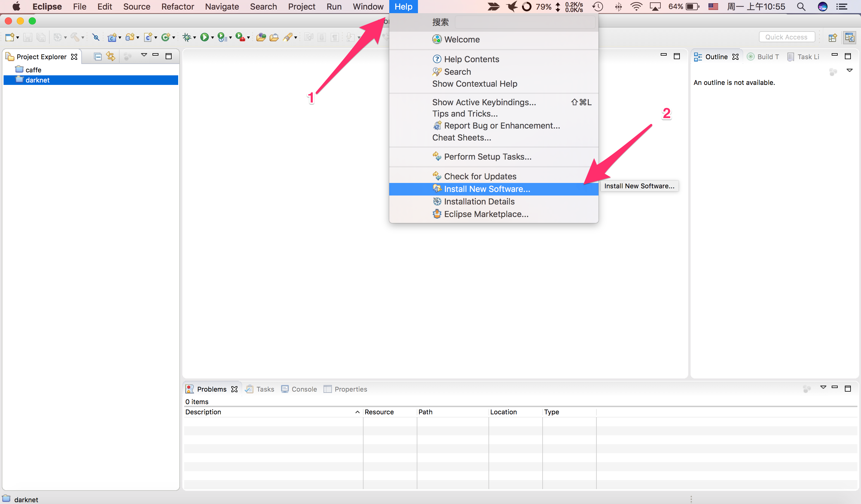861x504 pixels.
Task: Open Project Explorer View Menu triangle
Action: click(144, 55)
